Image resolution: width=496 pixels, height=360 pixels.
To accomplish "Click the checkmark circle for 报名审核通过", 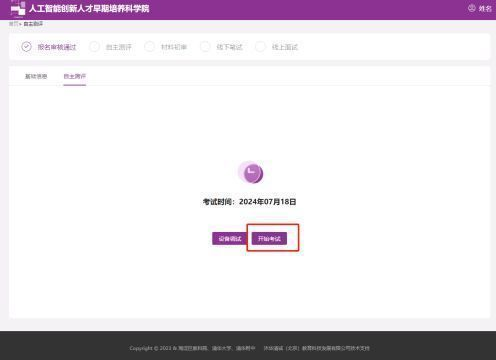I will (x=27, y=47).
